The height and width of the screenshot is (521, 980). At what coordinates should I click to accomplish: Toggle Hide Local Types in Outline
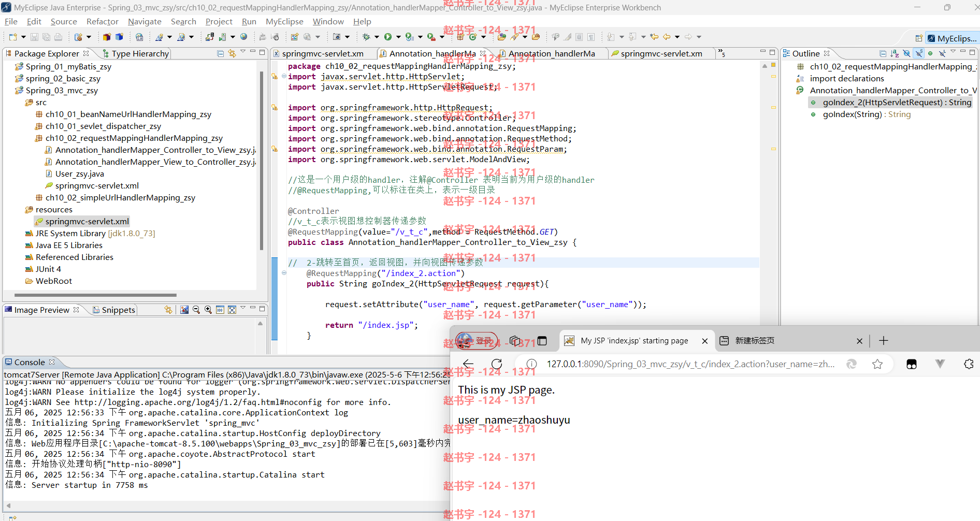click(x=942, y=53)
